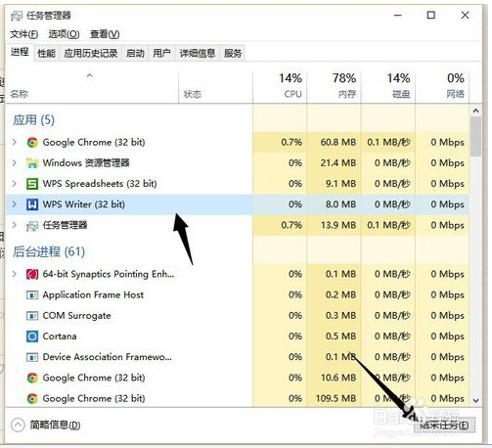The height and width of the screenshot is (448, 492).
Task: Click the Application Frame Host icon
Action: 32,295
